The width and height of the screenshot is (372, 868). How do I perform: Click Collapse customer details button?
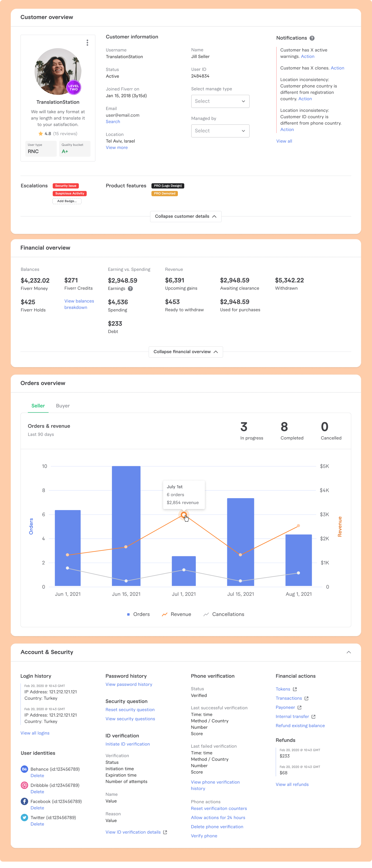point(186,216)
